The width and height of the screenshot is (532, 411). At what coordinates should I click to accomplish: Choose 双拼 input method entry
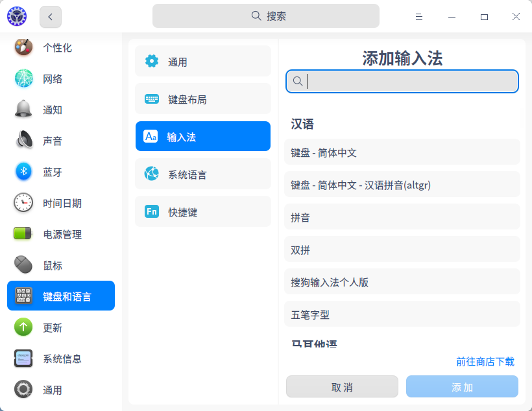[401, 250]
